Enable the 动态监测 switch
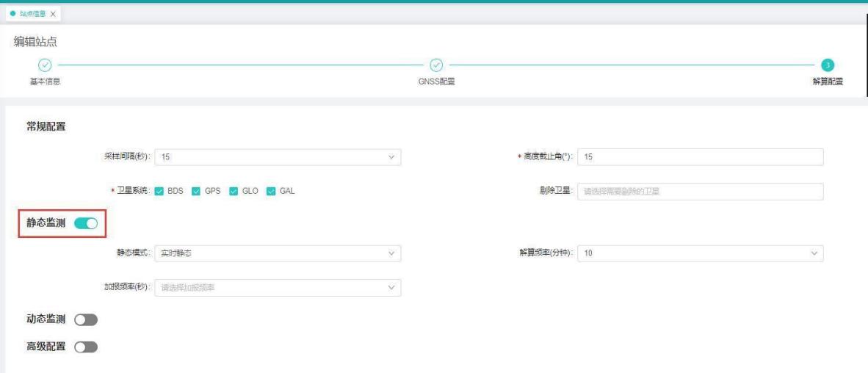 tap(86, 319)
